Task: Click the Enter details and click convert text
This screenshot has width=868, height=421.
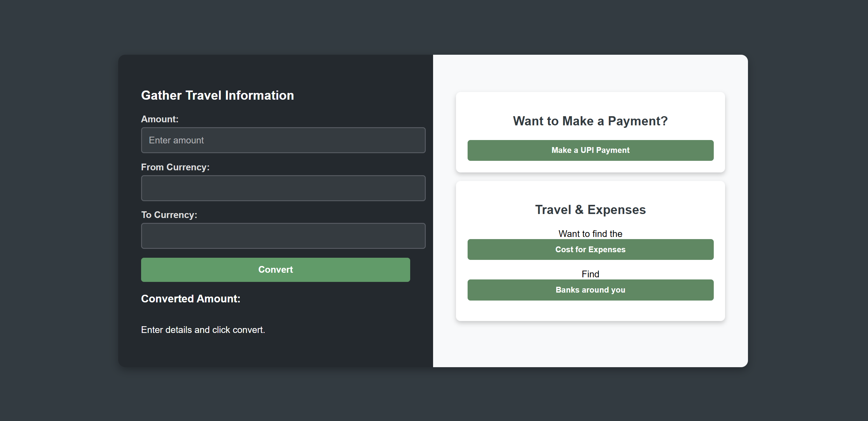Action: click(203, 330)
